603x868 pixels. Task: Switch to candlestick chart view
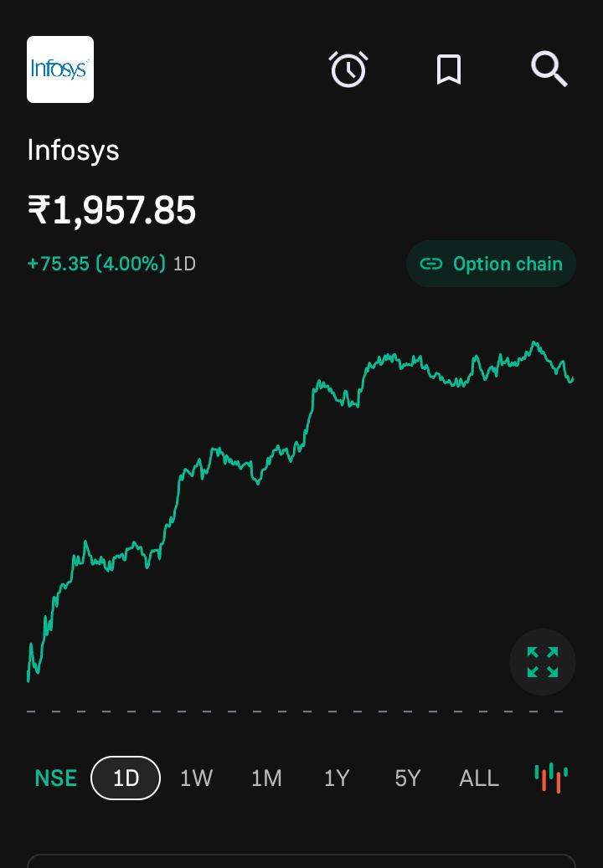[551, 778]
